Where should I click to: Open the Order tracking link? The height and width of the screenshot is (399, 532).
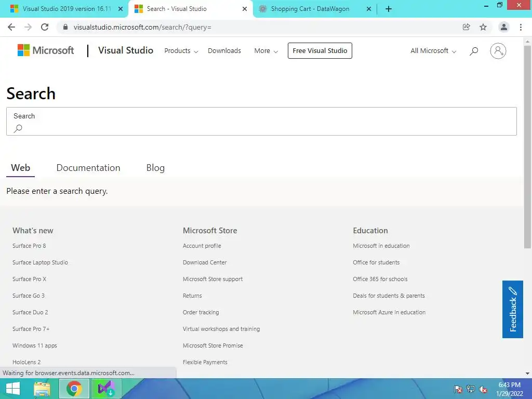[x=201, y=312]
